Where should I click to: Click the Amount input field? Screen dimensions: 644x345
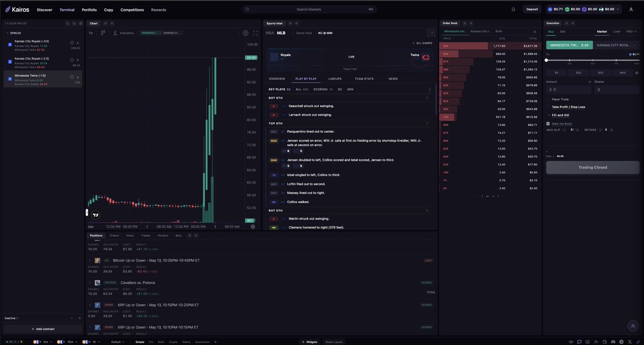pos(569,90)
